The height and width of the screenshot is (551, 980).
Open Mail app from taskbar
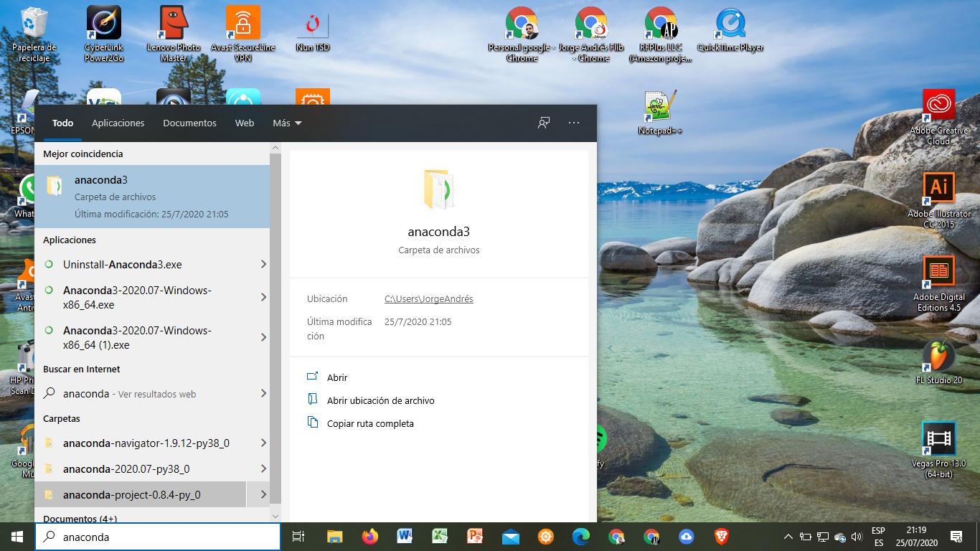click(x=510, y=537)
